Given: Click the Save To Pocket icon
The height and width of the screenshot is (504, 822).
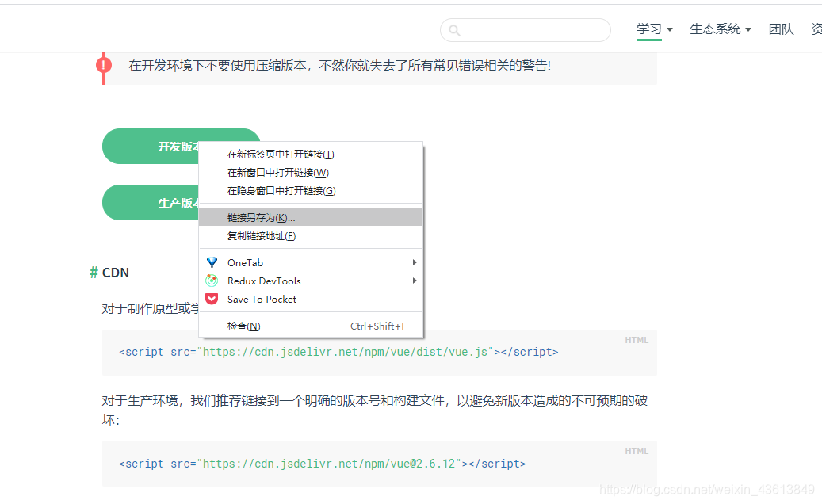Looking at the screenshot, I should point(212,300).
